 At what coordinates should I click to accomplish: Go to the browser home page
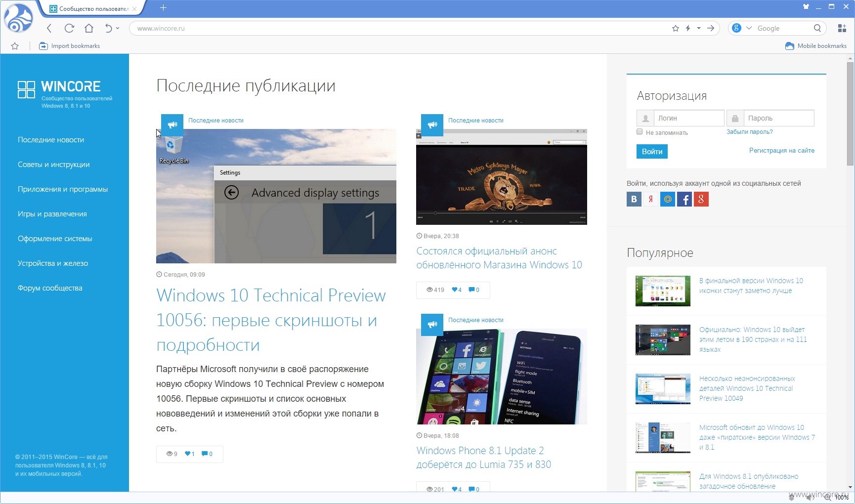pyautogui.click(x=89, y=28)
